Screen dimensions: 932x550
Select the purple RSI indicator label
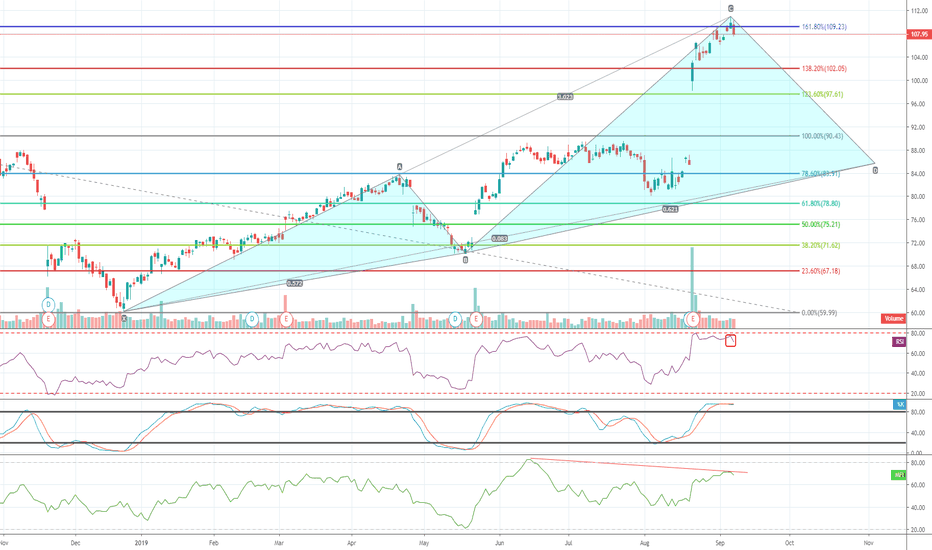[899, 342]
